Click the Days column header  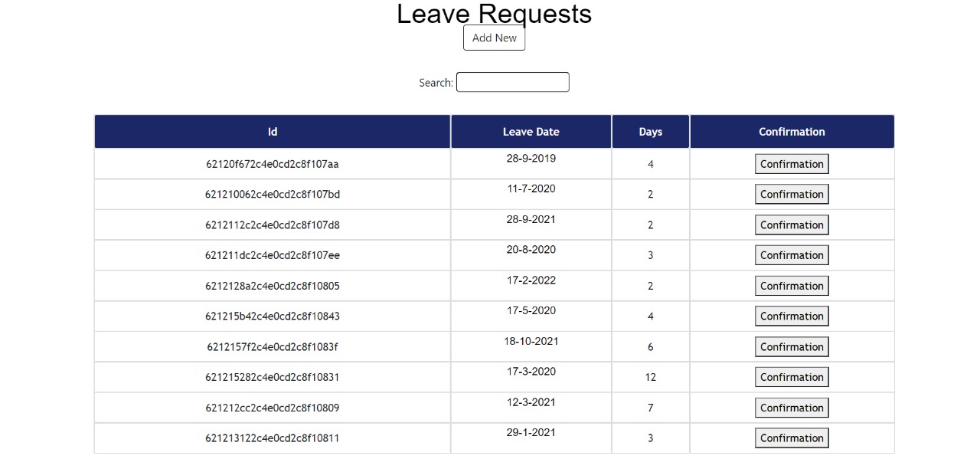click(650, 131)
